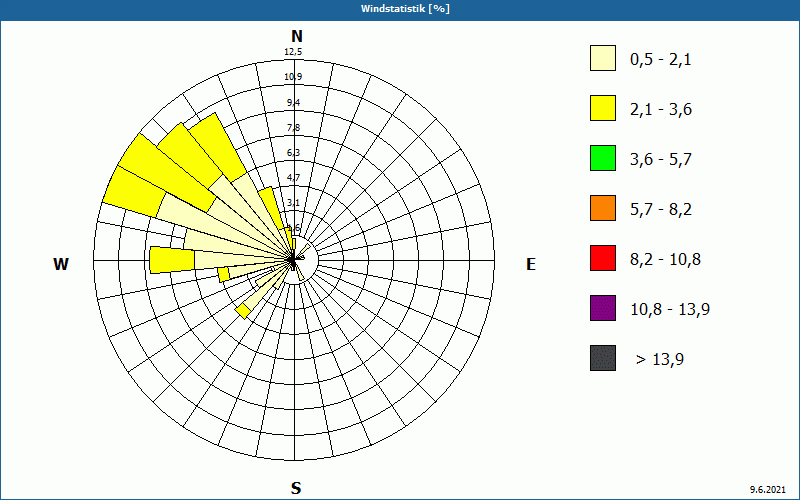Click the legend label '2,1 - 3,6'
This screenshot has height=500, width=800.
pos(661,110)
